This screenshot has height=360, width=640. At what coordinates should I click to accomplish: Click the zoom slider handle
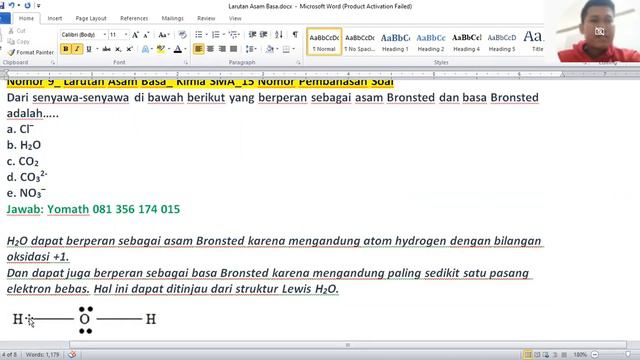coord(628,354)
